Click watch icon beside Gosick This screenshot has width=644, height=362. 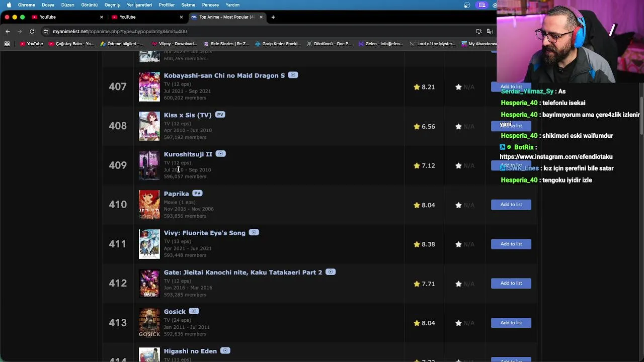tap(194, 311)
